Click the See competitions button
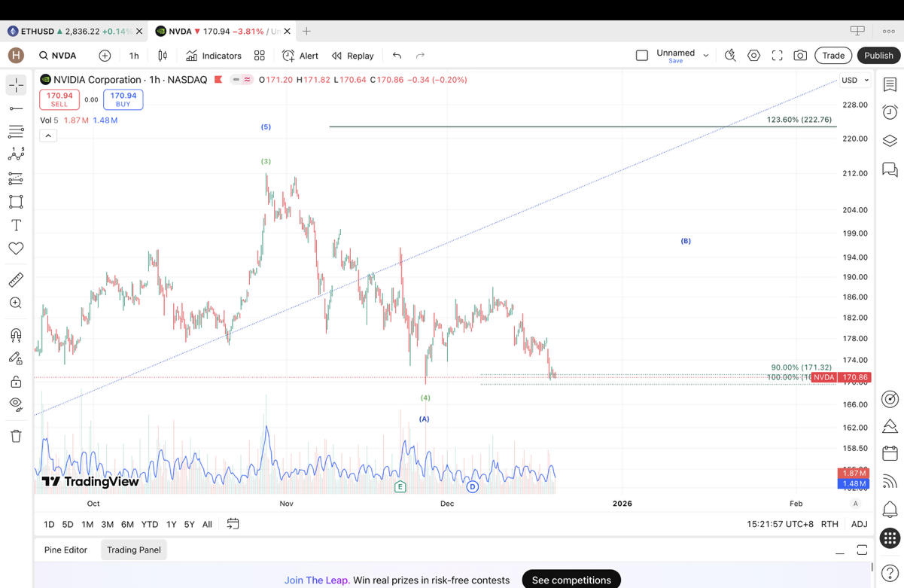 tap(571, 580)
